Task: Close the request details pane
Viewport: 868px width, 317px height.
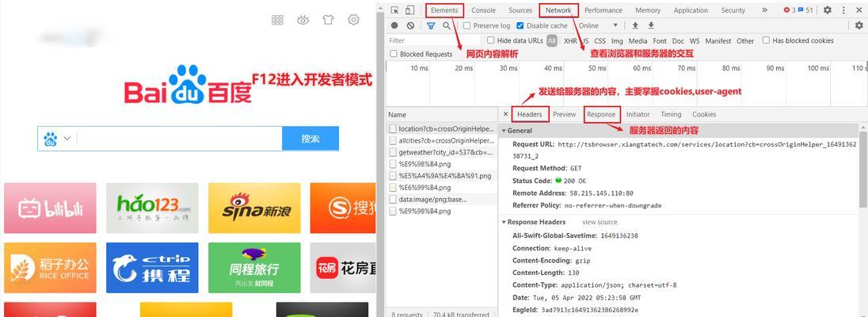Action: pos(505,114)
